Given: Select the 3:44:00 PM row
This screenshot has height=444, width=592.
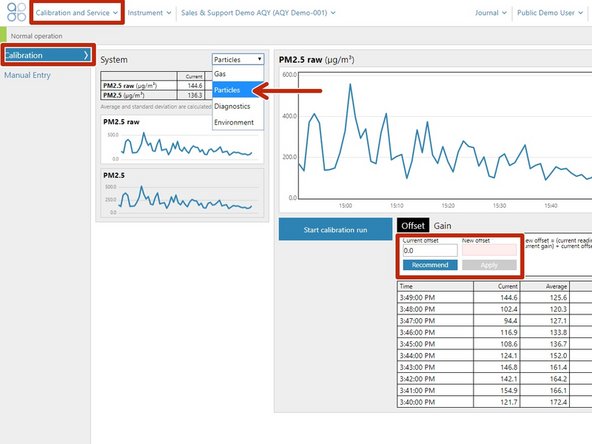Looking at the screenshot, I should [495, 356].
